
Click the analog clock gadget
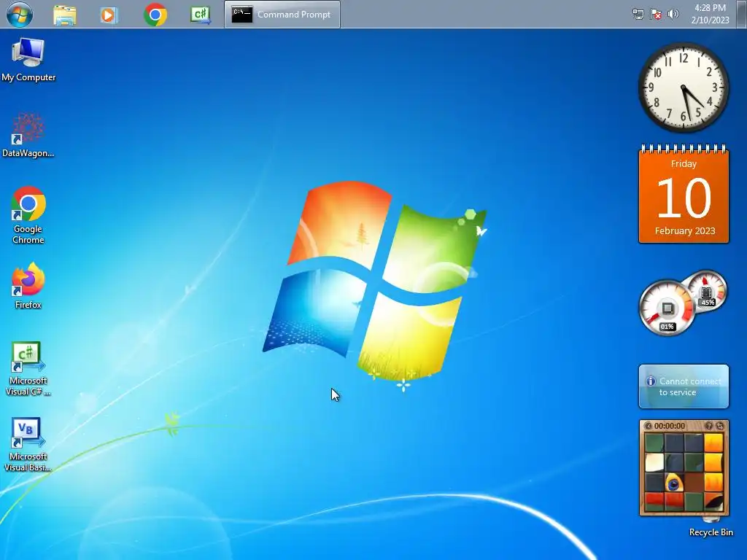click(683, 87)
